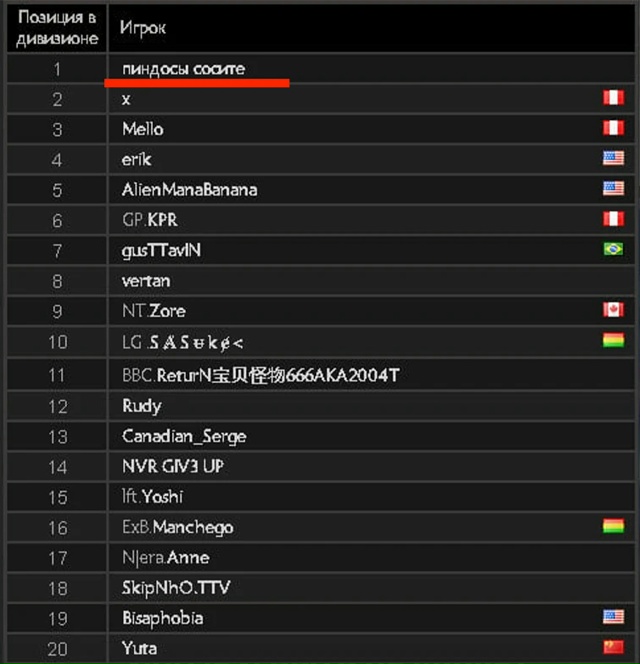640x664 pixels.
Task: Click position number 11 in the ranking
Action: 57,375
